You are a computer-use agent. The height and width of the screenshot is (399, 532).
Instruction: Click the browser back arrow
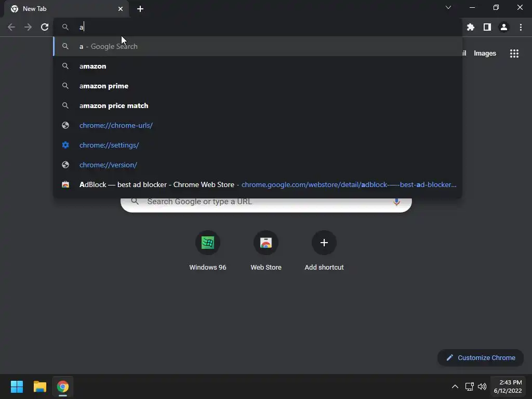pos(11,27)
